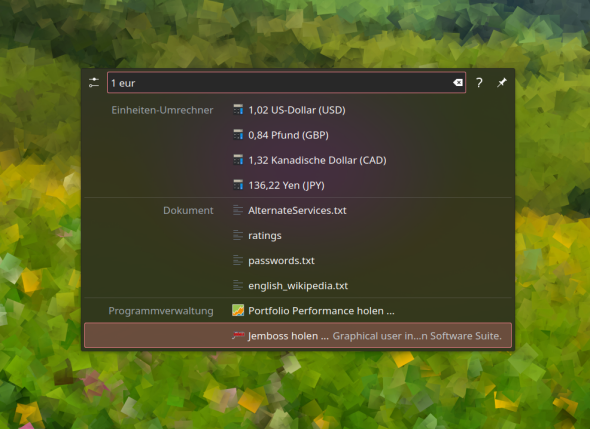Open KRunner settings via sliders icon
Screen dimensions: 590x429
pos(94,82)
